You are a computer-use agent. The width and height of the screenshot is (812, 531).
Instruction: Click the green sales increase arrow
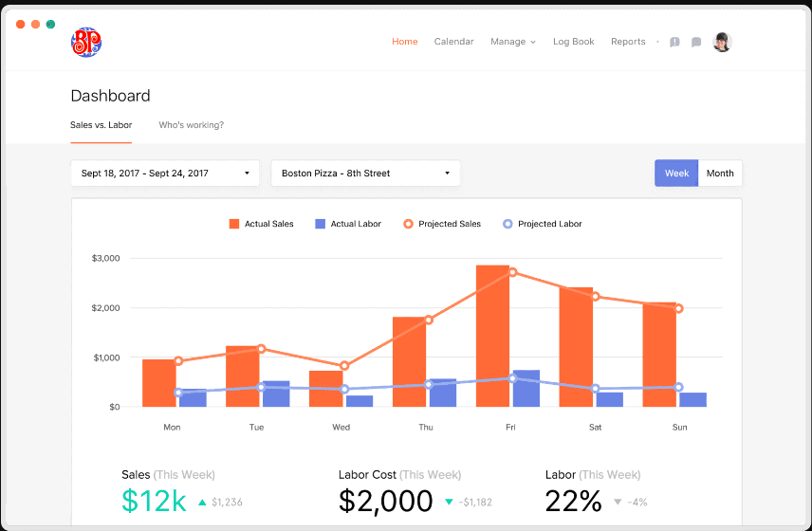tap(202, 502)
